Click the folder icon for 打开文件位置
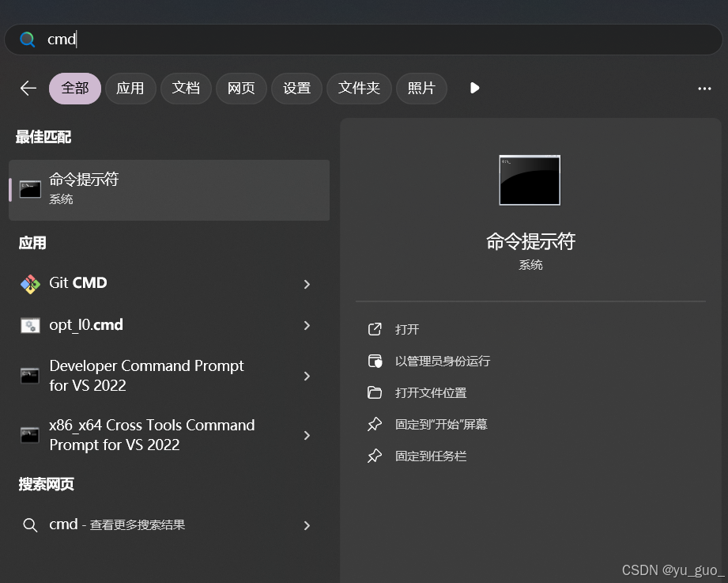Screen dimensions: 728x583 (x=375, y=393)
